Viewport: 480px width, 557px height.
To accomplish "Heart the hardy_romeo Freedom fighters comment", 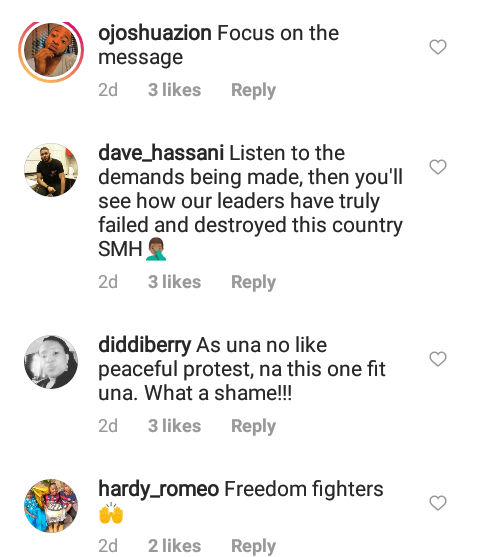I will click(x=438, y=503).
